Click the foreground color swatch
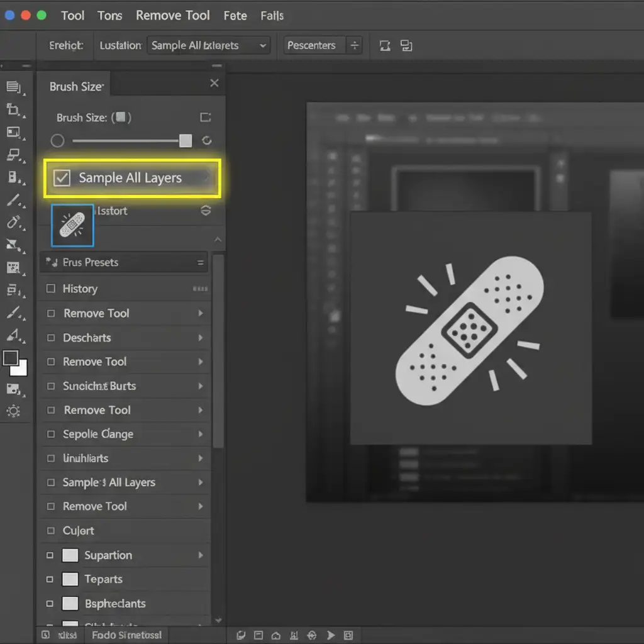Viewport: 644px width, 644px height. 11,358
